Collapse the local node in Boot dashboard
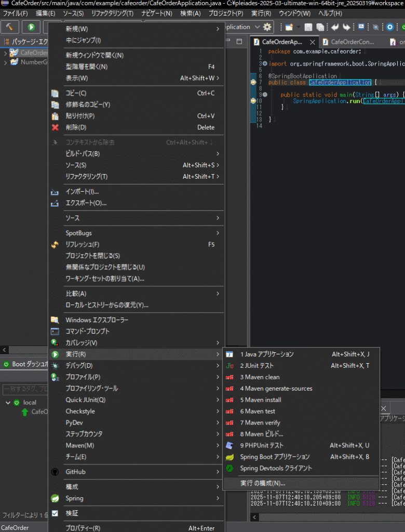Viewport: 405px width, 532px height. coord(8,403)
